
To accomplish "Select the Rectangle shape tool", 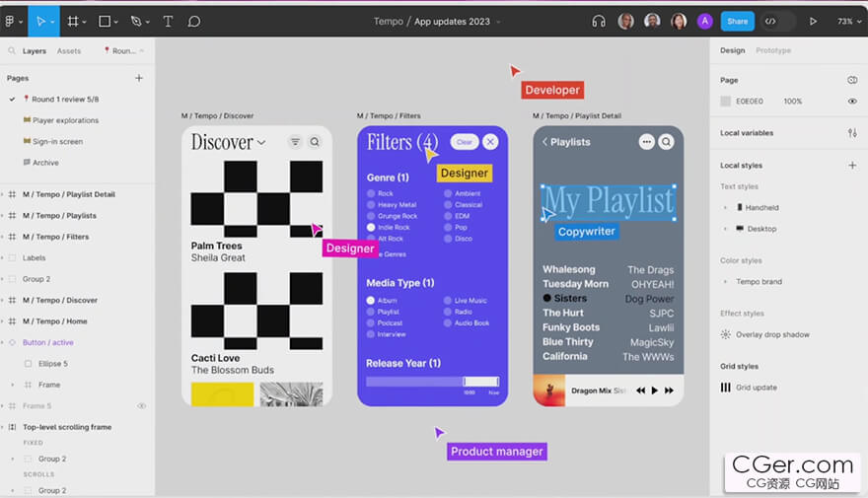I will [x=105, y=21].
